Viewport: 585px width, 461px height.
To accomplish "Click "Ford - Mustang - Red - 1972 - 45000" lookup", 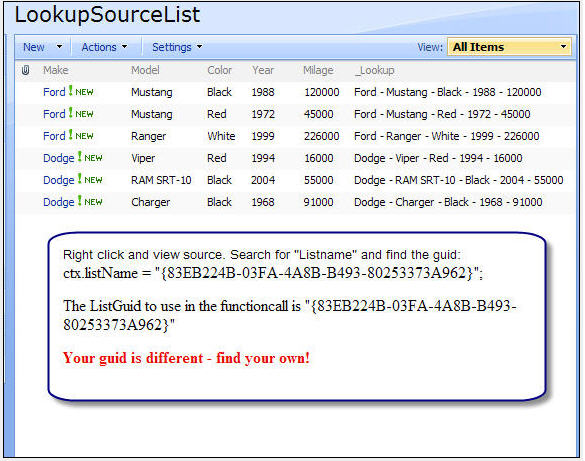I will 442,114.
